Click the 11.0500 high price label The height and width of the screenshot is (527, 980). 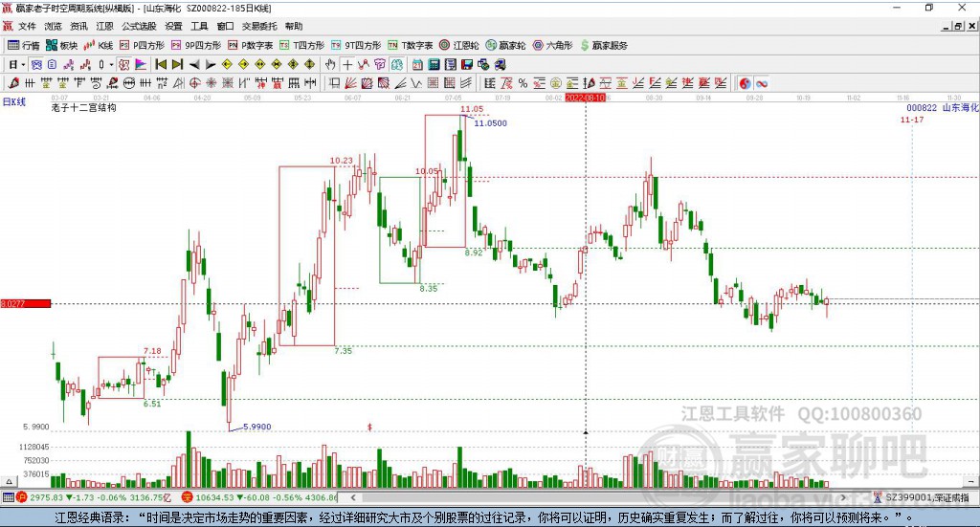(x=491, y=123)
